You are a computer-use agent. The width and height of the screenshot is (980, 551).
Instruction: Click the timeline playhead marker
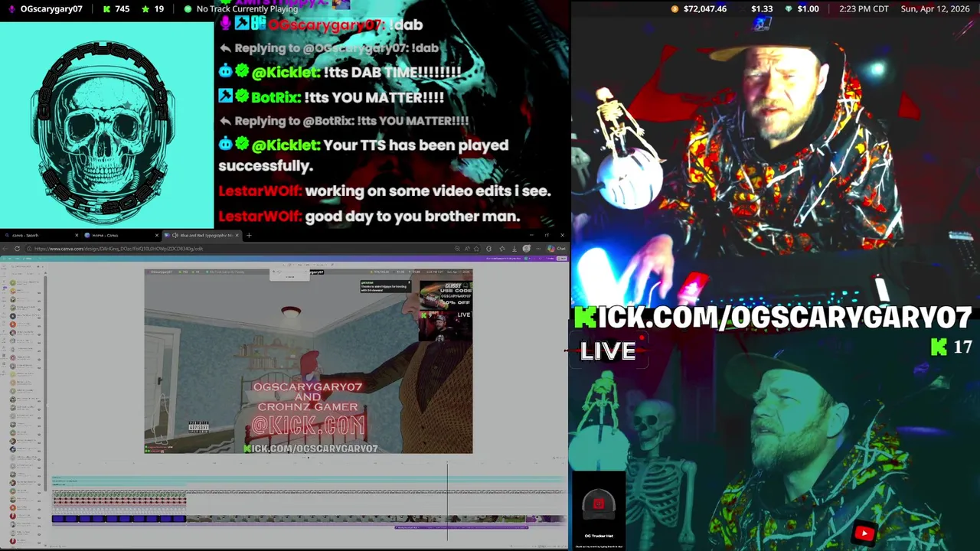pyautogui.click(x=448, y=501)
